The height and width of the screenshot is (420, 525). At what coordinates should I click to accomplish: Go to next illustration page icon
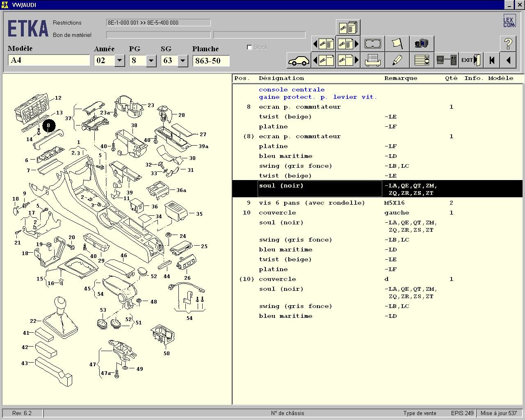tap(348, 61)
